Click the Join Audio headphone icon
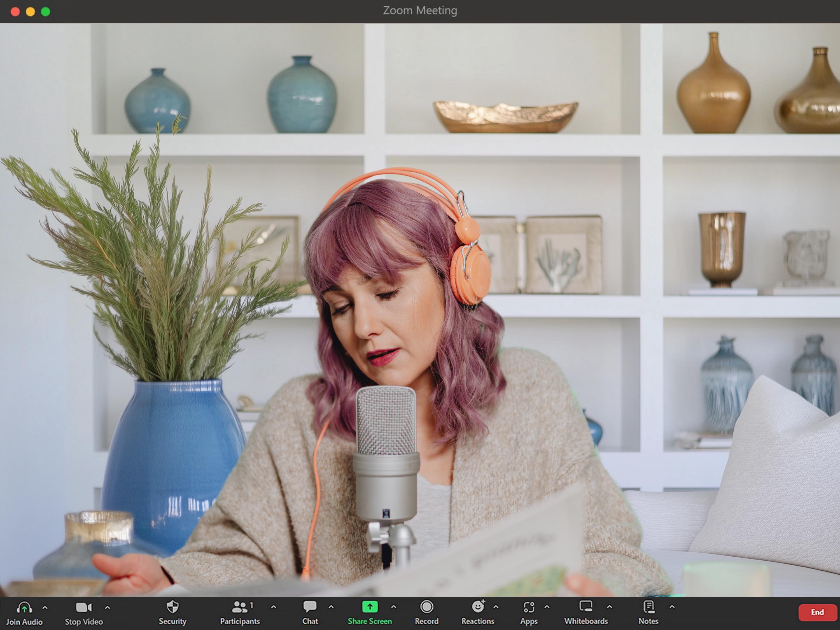The height and width of the screenshot is (630, 840). (x=24, y=608)
